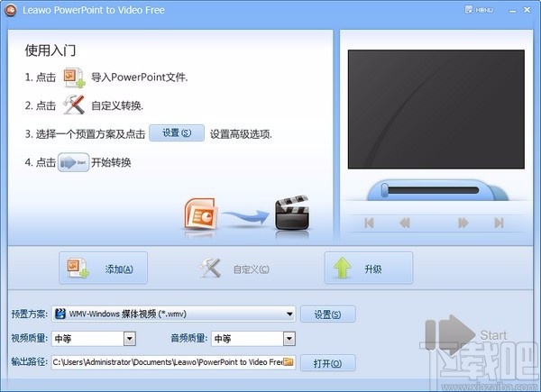The height and width of the screenshot is (392, 541).
Task: Click the folder browse icon in the output path
Action: [289, 361]
